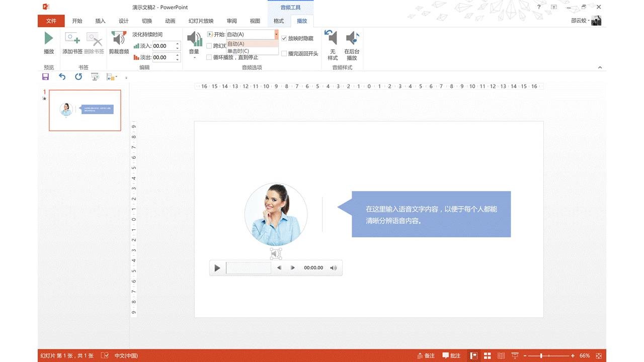
Task: Open the 剪裁音频 trim audio tool
Action: [x=119, y=39]
